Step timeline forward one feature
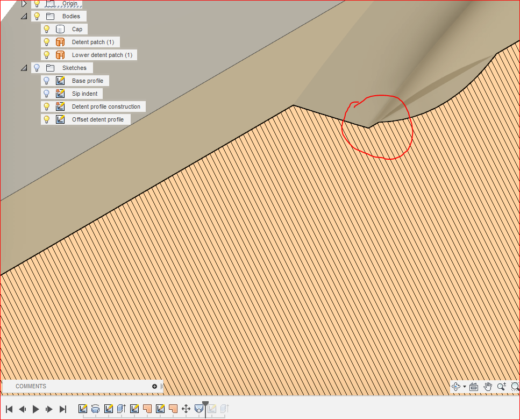This screenshot has width=520, height=420. (49, 409)
